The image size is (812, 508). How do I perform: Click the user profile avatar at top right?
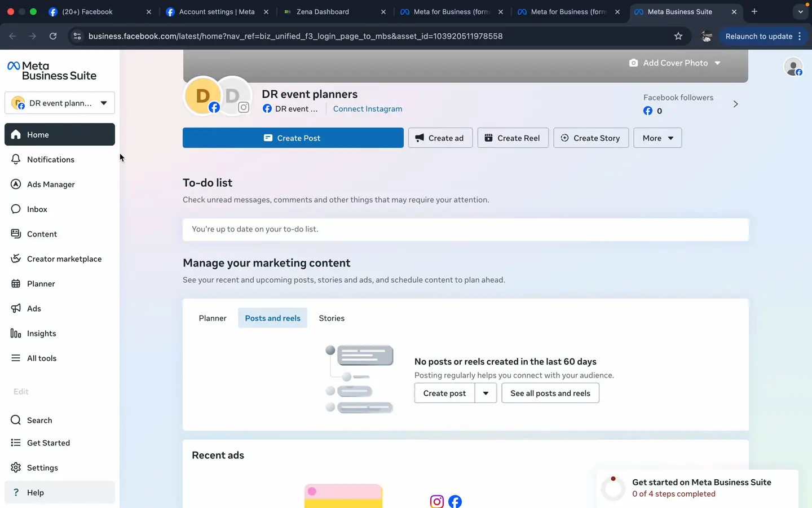793,67
